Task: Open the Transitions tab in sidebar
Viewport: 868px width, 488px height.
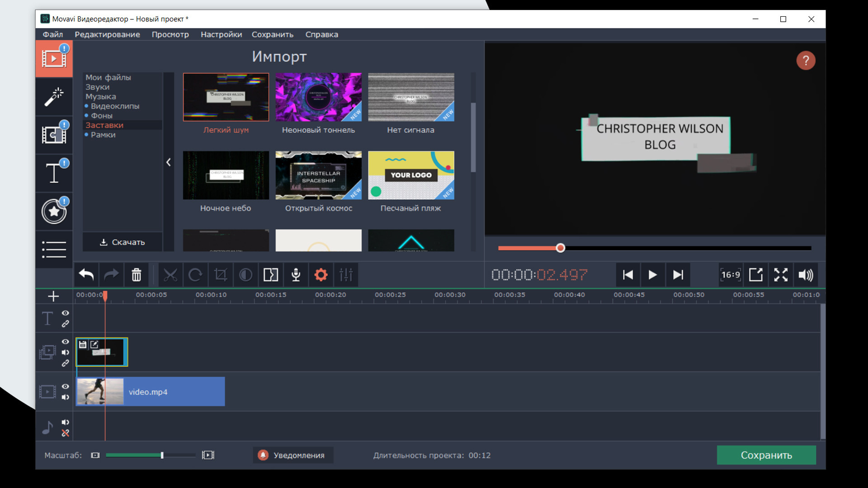Action: [54, 135]
